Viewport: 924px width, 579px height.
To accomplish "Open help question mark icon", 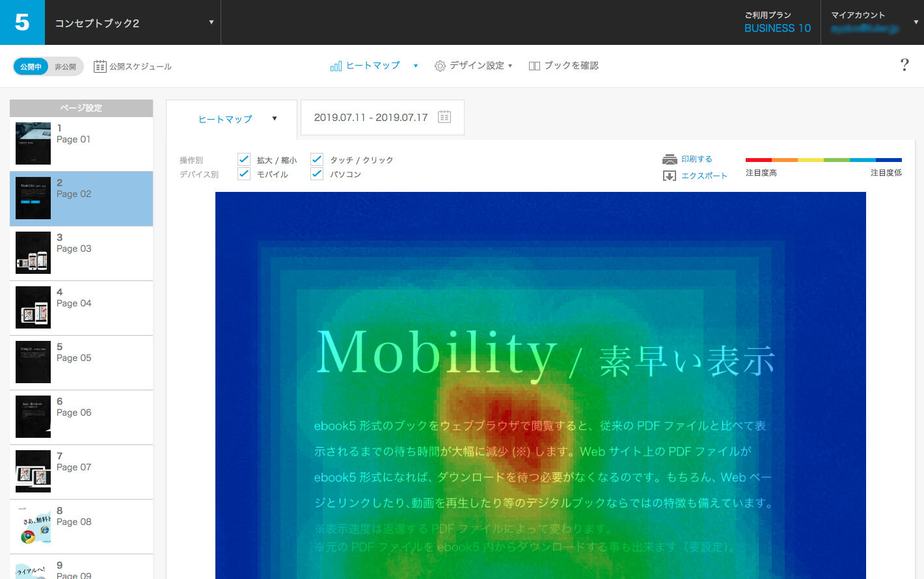I will click(904, 64).
